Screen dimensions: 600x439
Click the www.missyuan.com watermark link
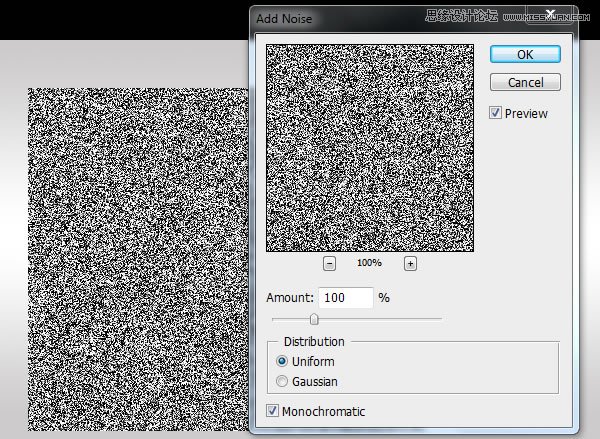tap(546, 17)
